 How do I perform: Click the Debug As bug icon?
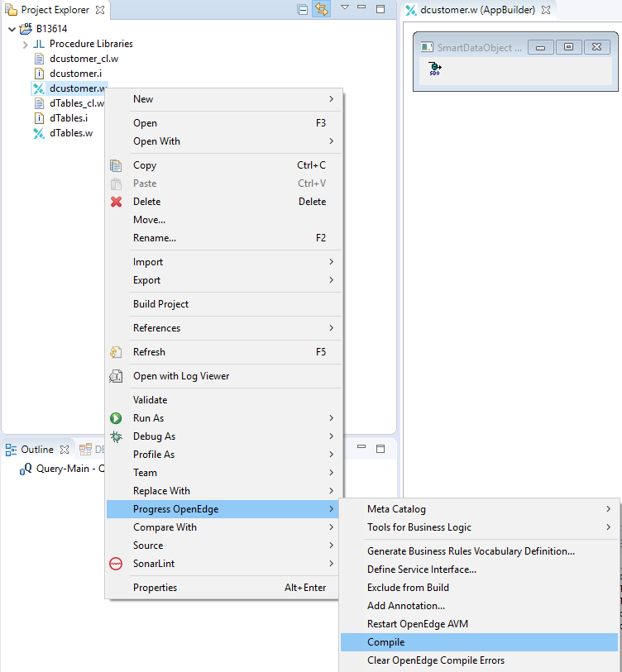[116, 436]
